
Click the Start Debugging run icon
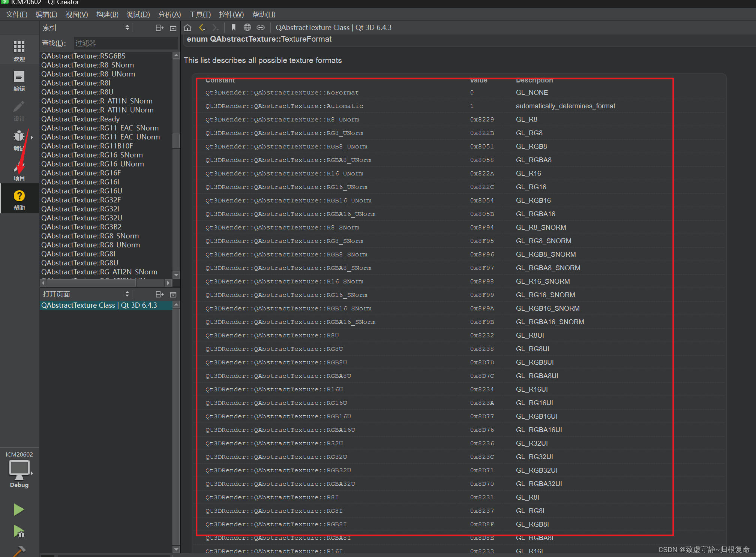point(19,531)
